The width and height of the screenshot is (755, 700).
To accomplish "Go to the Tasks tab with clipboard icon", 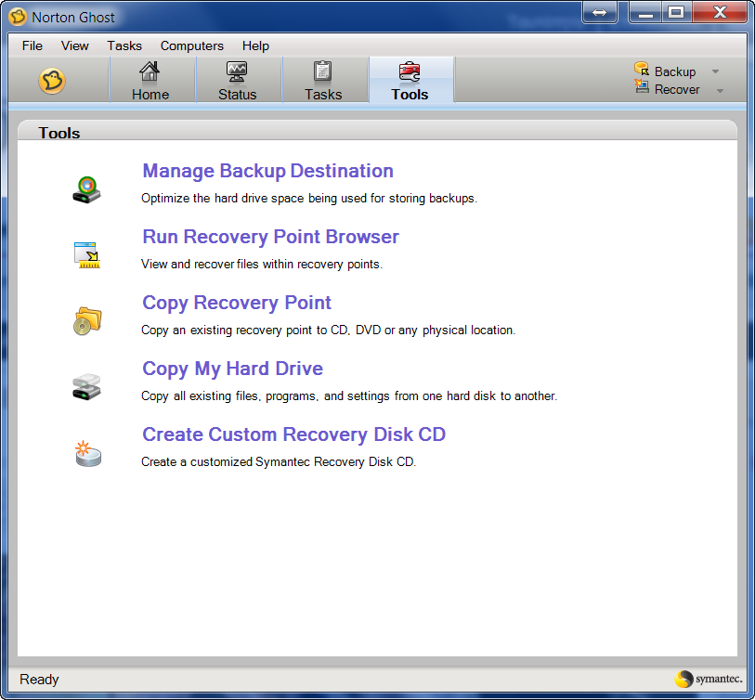I will [x=323, y=81].
